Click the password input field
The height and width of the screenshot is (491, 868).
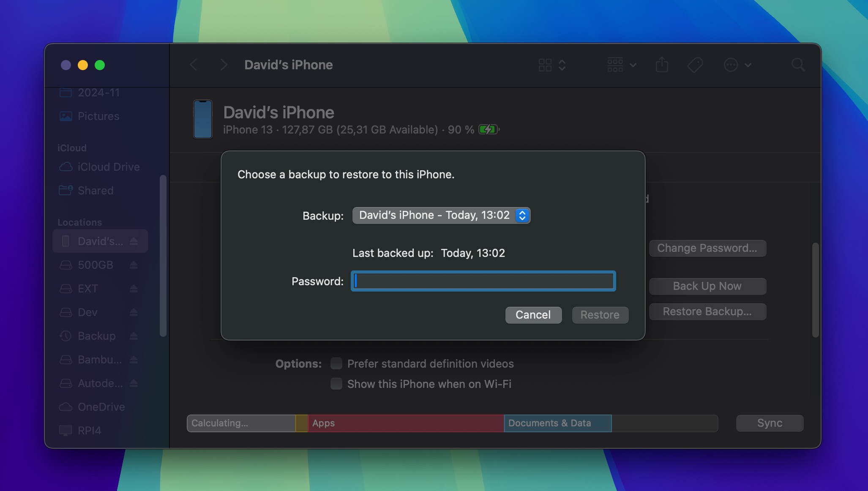(483, 280)
